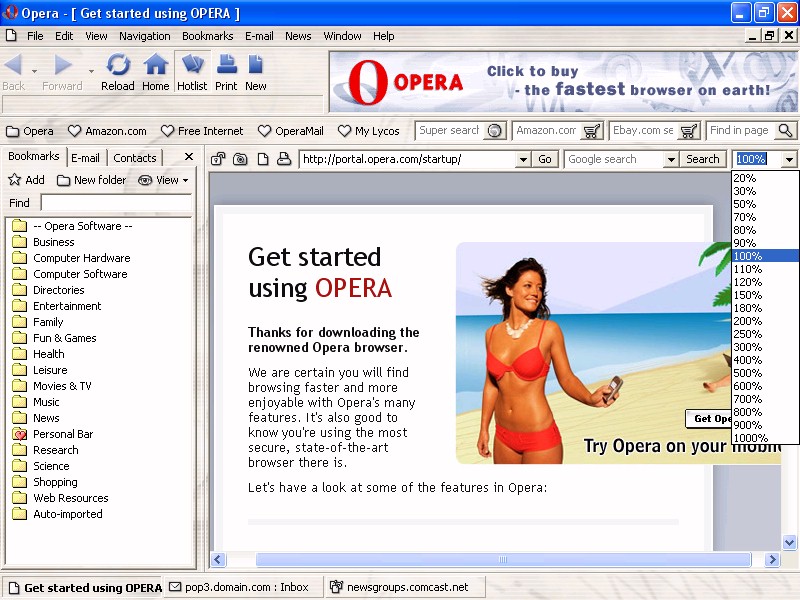This screenshot has height=600, width=800.
Task: Open the Back history dropdown arrow
Action: [34, 71]
